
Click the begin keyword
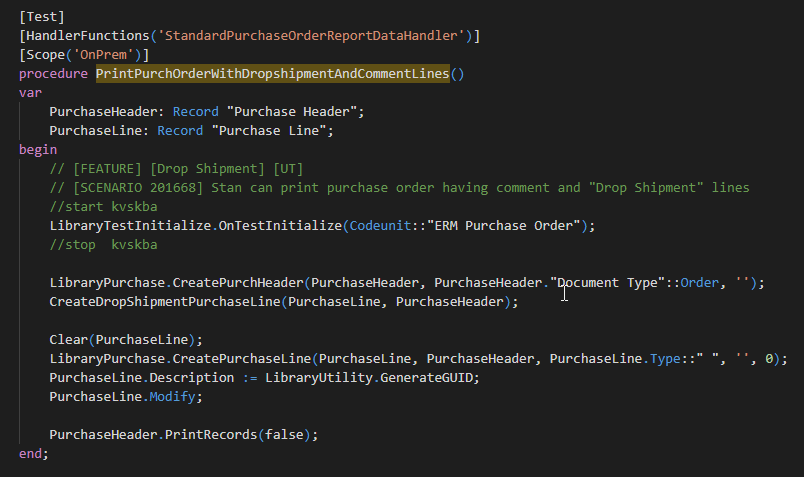[x=38, y=150]
